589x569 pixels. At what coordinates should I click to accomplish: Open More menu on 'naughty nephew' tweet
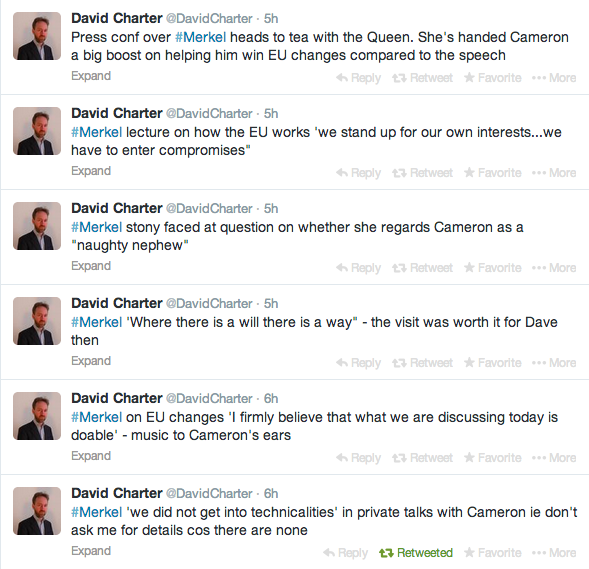coord(554,268)
